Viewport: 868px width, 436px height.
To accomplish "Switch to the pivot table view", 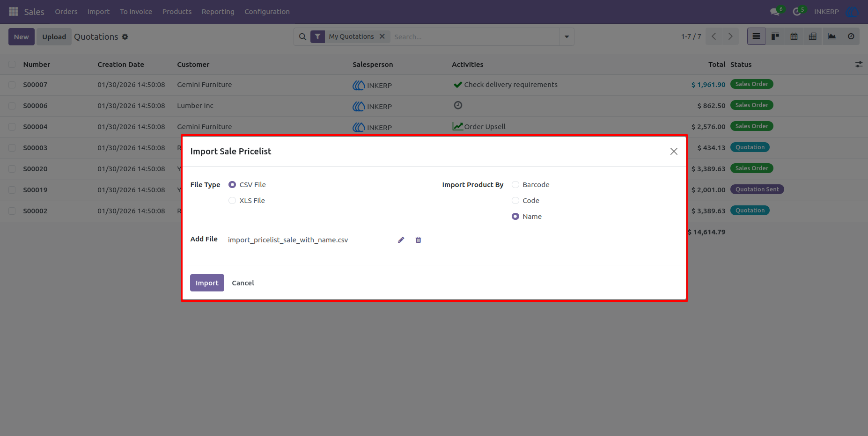I will (813, 36).
